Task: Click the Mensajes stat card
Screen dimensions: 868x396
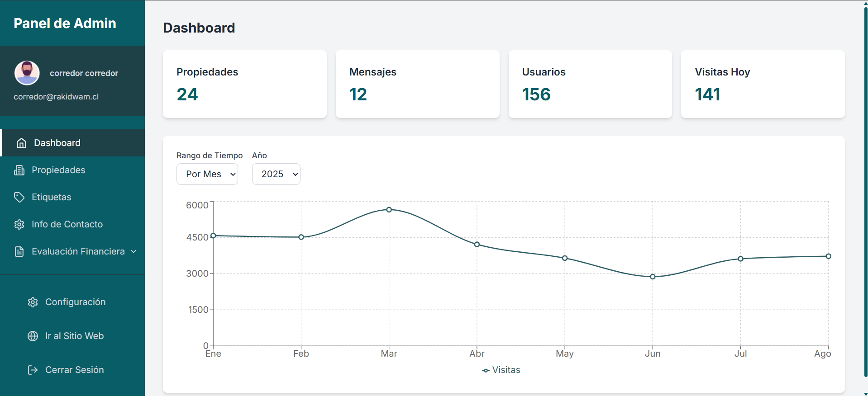Action: tap(417, 84)
